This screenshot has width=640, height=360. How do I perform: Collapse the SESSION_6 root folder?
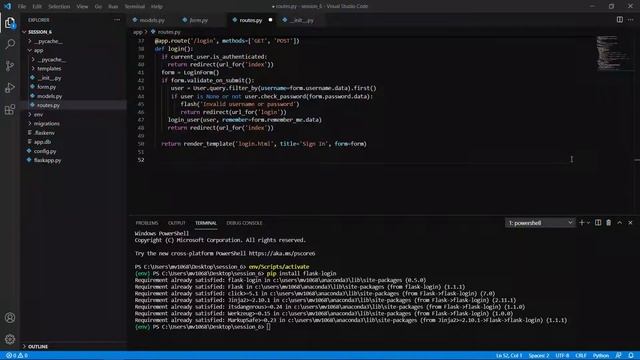tap(40, 32)
